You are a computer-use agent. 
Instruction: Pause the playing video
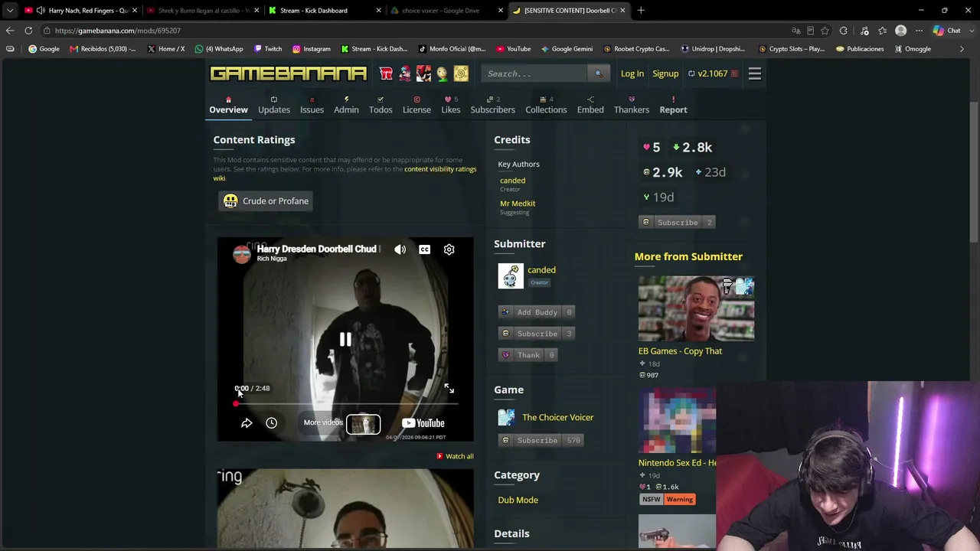click(345, 339)
